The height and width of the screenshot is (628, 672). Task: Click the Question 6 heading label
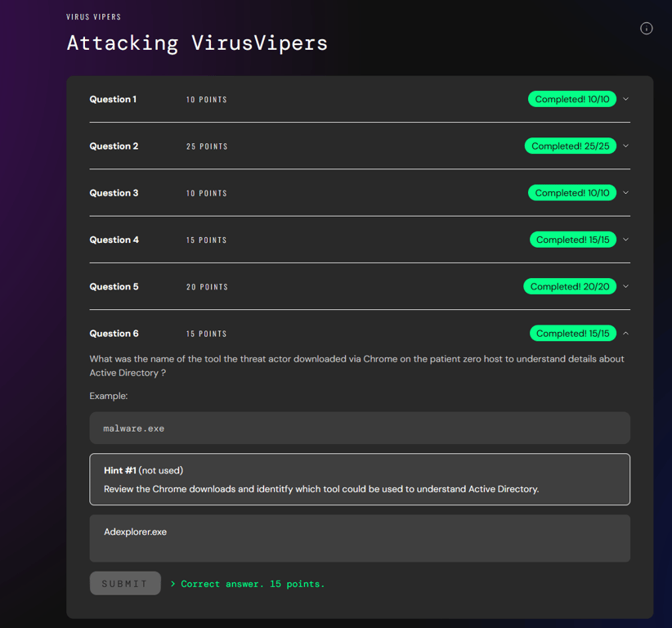[114, 334]
